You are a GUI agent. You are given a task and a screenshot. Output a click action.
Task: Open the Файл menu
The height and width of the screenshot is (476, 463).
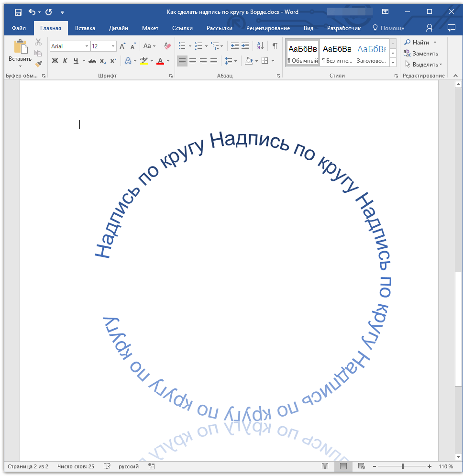pyautogui.click(x=19, y=28)
